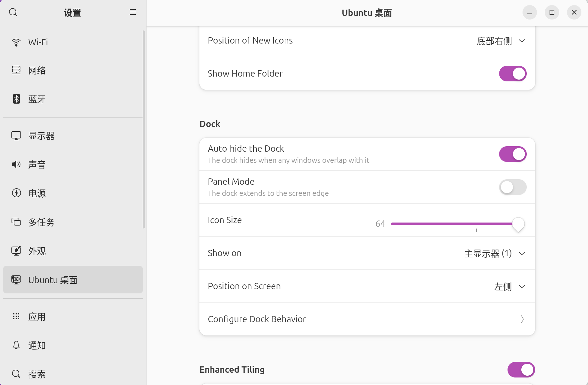
Task: Minimize the Ubuntu 桌面 settings window
Action: tap(530, 12)
